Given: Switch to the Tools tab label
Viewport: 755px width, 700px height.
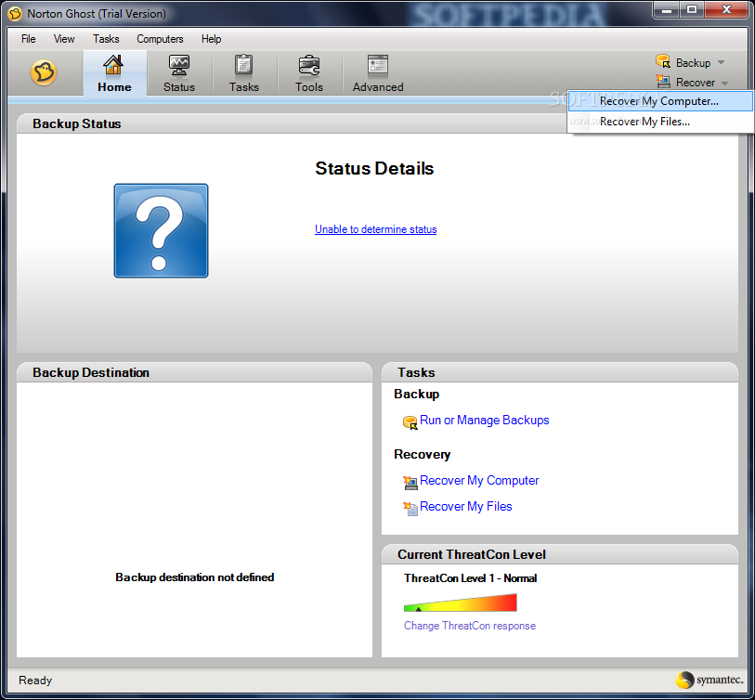Looking at the screenshot, I should [x=308, y=87].
